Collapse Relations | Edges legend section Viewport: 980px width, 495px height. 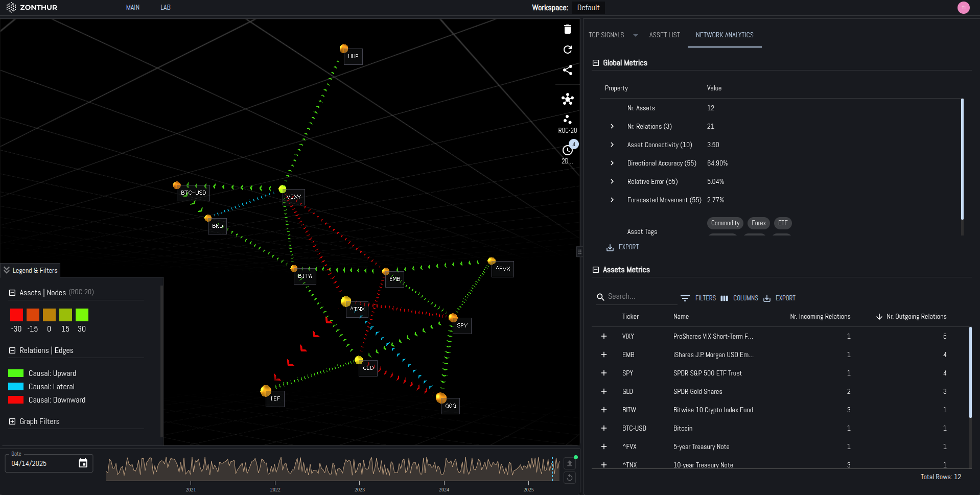[x=12, y=350]
